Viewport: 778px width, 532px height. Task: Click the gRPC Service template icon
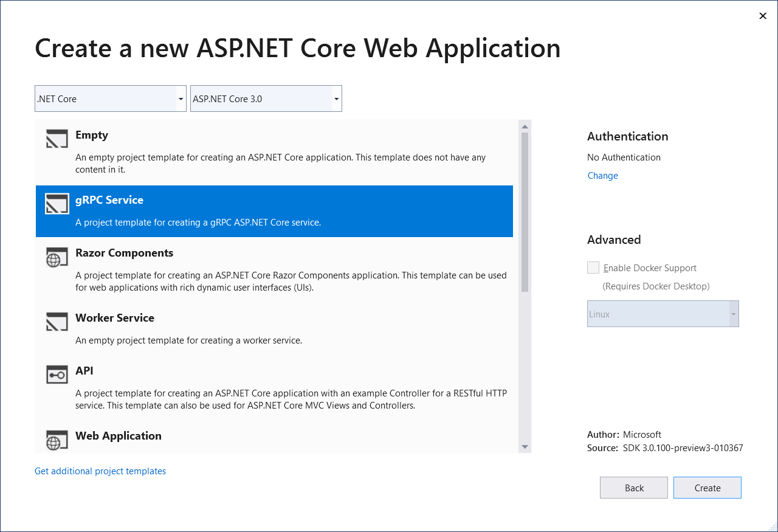coord(57,204)
